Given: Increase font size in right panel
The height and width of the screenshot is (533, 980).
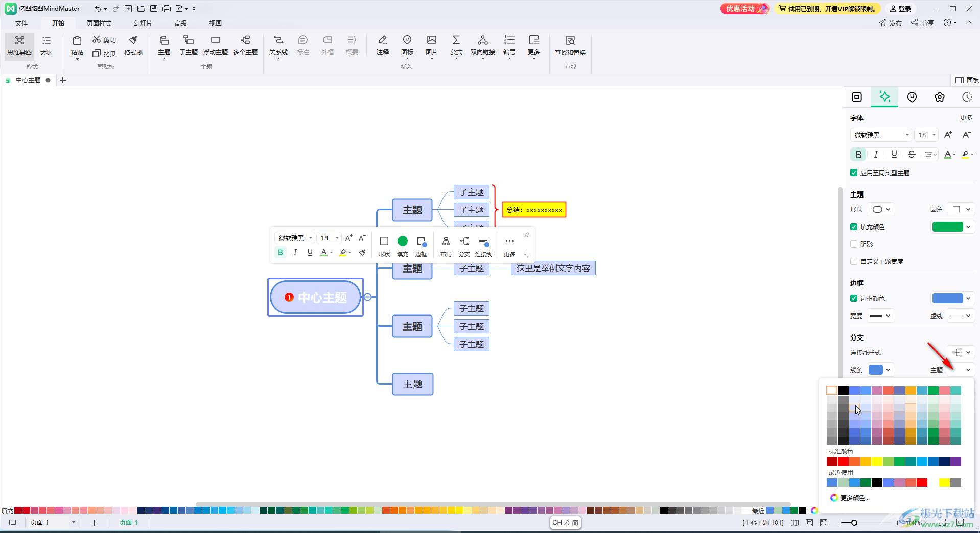Looking at the screenshot, I should pos(948,135).
